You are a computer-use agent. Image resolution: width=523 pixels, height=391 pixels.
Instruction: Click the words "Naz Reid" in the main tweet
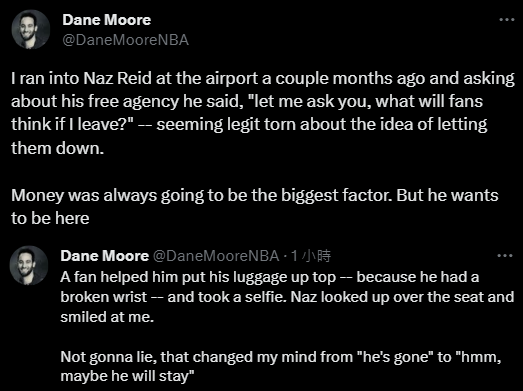pos(117,79)
